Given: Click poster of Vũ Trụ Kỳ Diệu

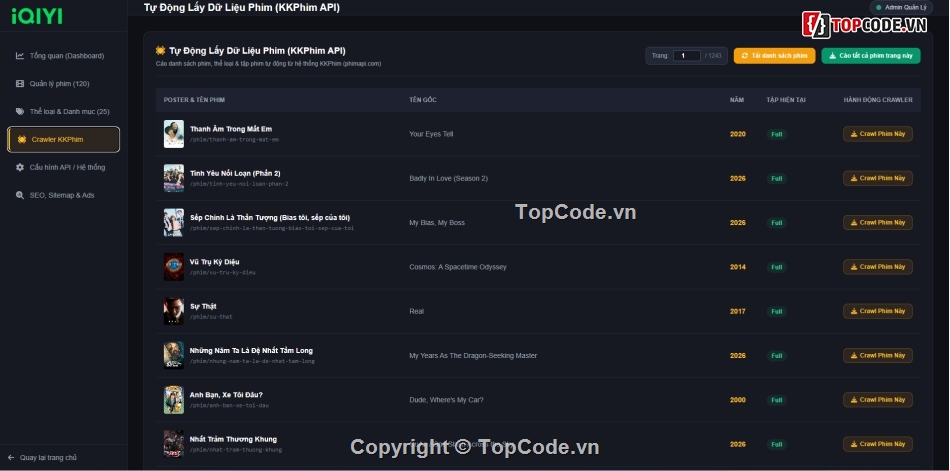Looking at the screenshot, I should tap(174, 267).
